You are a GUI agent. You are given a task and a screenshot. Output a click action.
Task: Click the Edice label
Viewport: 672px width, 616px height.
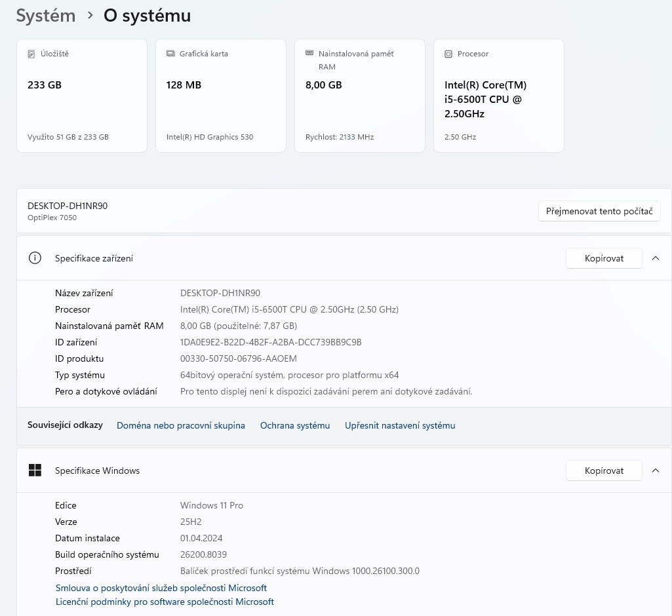[x=66, y=505]
